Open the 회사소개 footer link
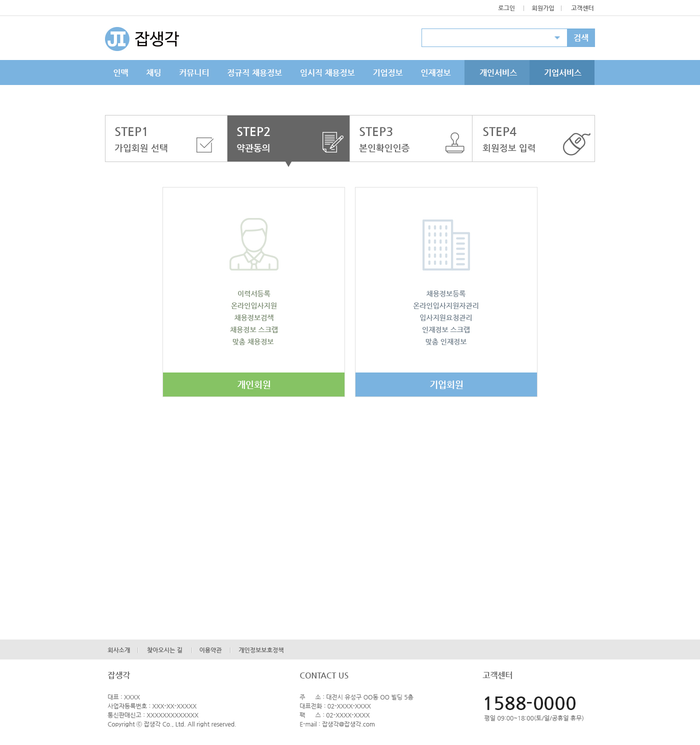 pos(119,650)
